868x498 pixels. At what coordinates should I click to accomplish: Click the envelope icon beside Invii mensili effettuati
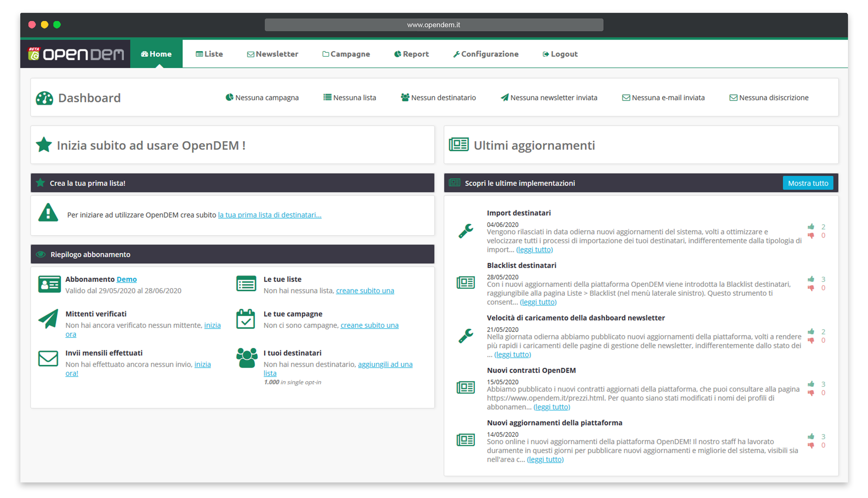pyautogui.click(x=48, y=359)
